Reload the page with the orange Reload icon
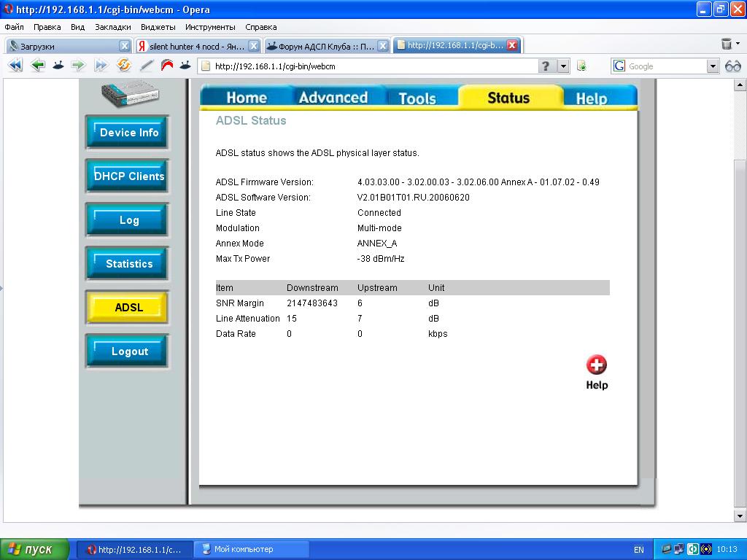The width and height of the screenshot is (747, 560). 124,66
